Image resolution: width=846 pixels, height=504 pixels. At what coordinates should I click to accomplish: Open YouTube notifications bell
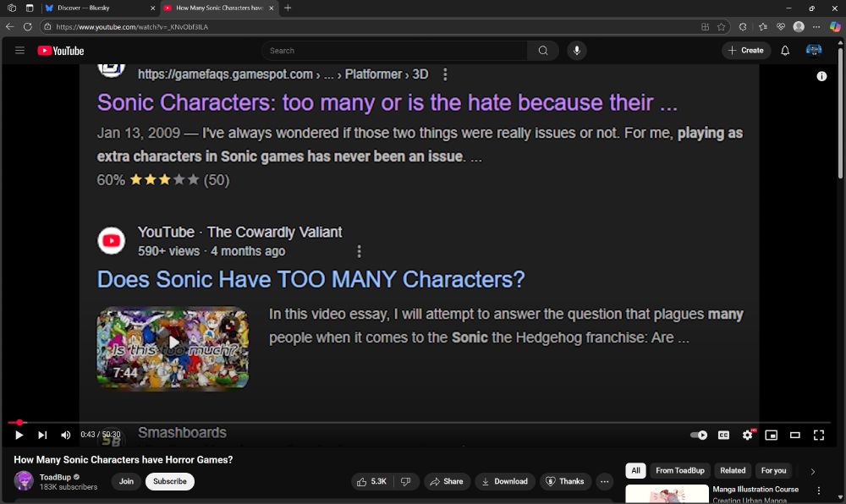pyautogui.click(x=785, y=51)
